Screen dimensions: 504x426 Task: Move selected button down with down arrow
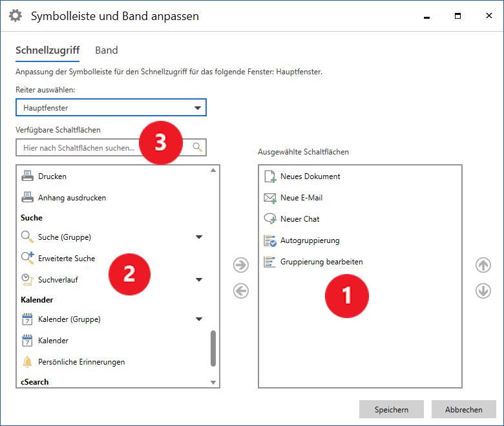click(483, 291)
